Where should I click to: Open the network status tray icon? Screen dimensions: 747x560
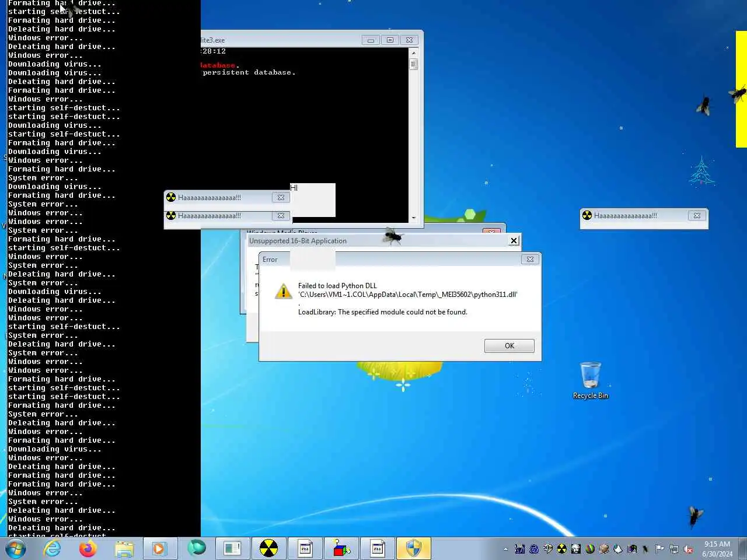(x=674, y=549)
